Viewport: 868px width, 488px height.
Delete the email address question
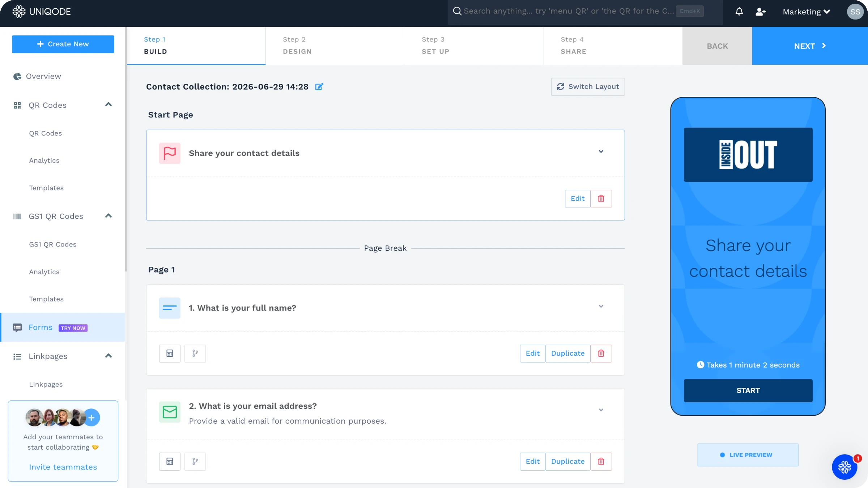coord(601,461)
